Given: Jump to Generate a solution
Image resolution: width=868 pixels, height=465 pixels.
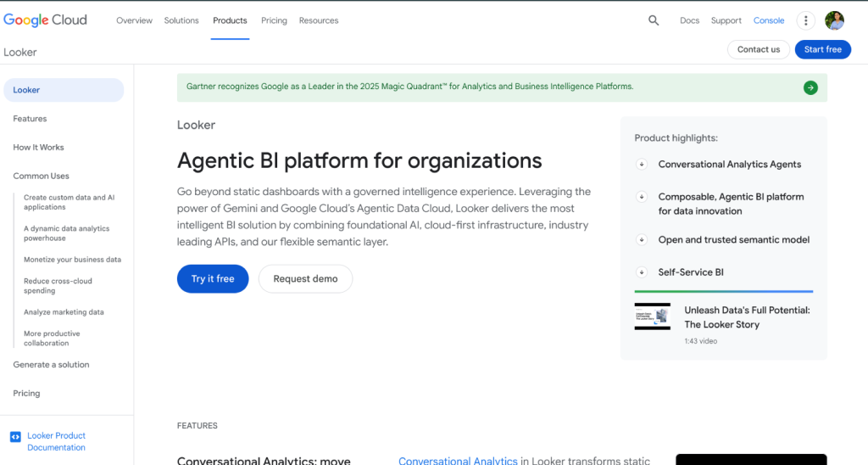Looking at the screenshot, I should click(51, 365).
